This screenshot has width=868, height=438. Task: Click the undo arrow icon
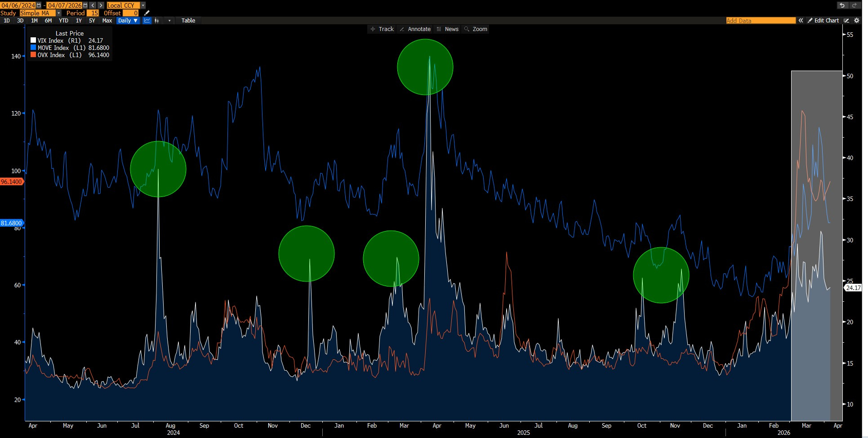pos(842,5)
